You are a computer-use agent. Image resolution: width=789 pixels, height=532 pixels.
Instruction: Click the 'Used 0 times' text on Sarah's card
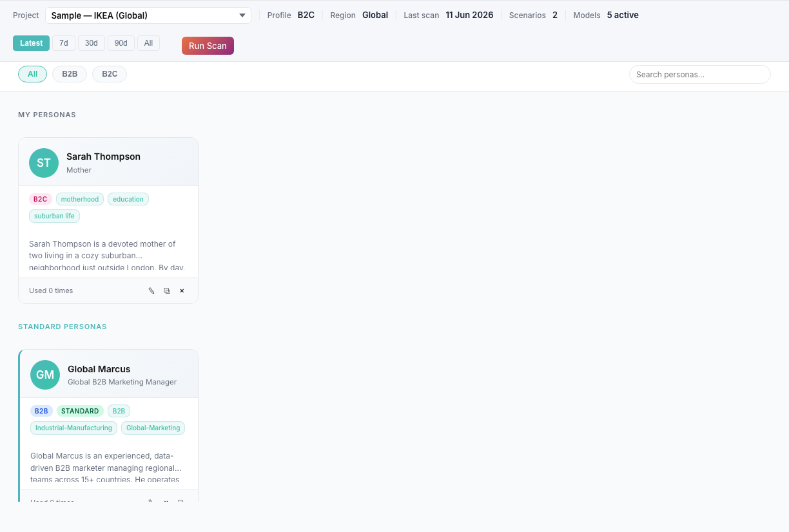(51, 290)
